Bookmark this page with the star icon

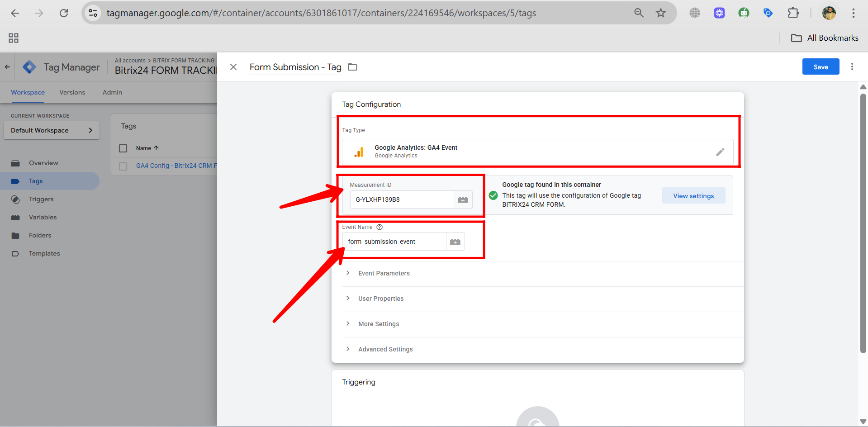[661, 13]
